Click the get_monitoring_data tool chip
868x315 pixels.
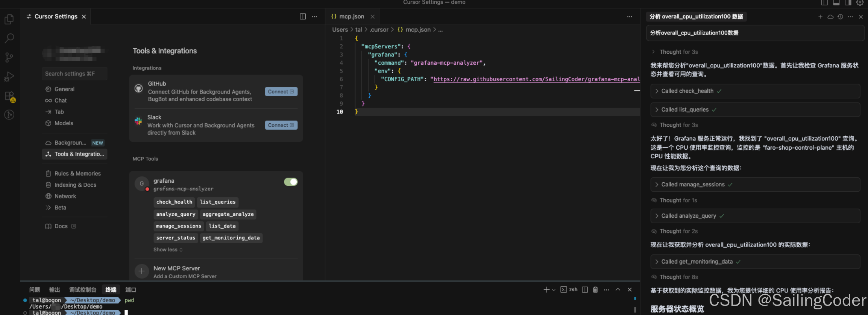click(231, 238)
